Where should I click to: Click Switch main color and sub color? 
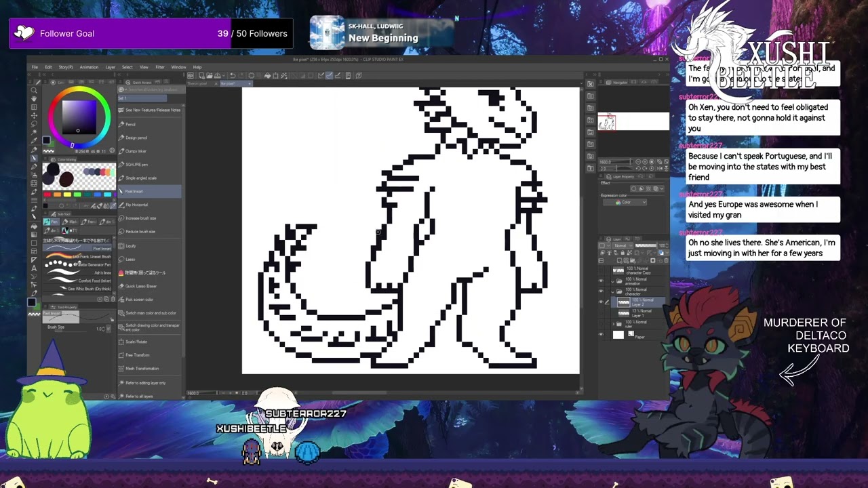(151, 313)
